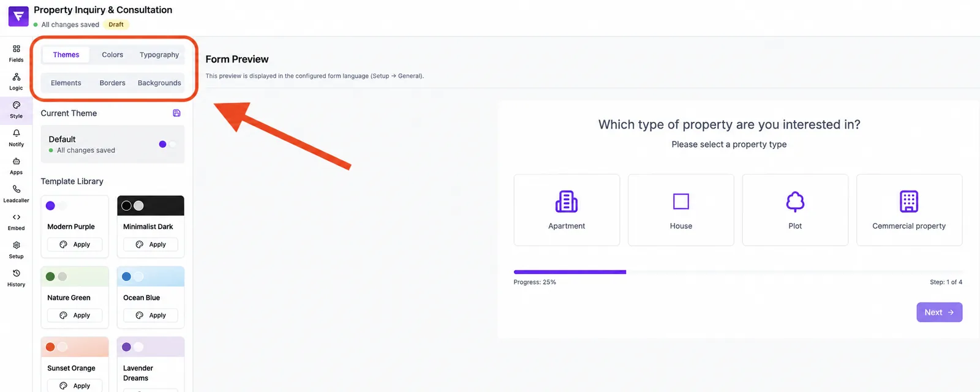Click the Current Theme heading
This screenshot has width=980, height=392.
69,113
